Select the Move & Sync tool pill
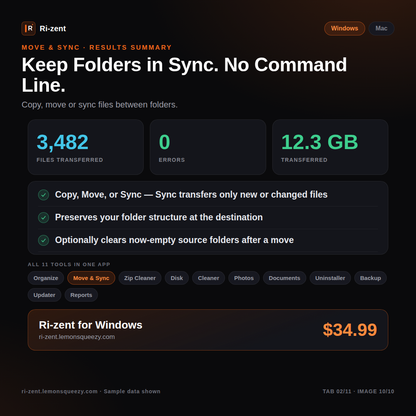This screenshot has height=416, width=416. (91, 278)
